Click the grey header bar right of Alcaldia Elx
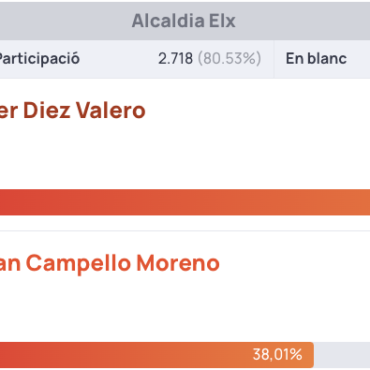This screenshot has height=370, width=370. pyautogui.click(x=303, y=21)
